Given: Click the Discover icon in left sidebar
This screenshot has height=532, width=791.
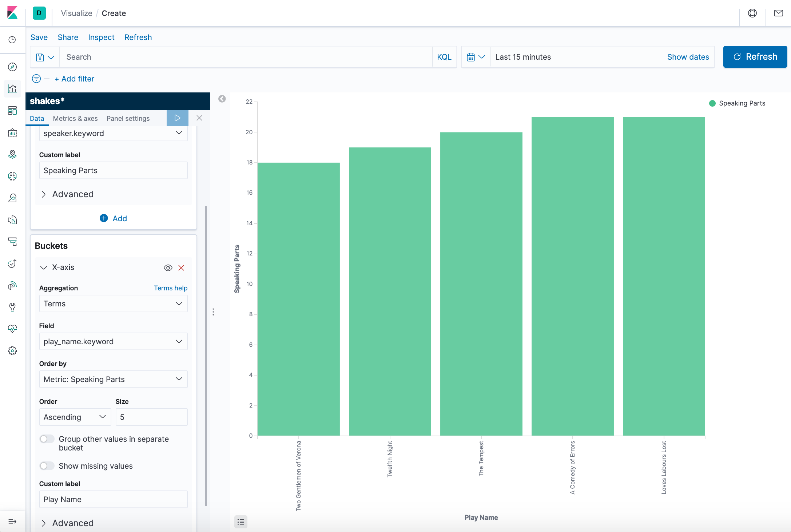Looking at the screenshot, I should coord(13,67).
